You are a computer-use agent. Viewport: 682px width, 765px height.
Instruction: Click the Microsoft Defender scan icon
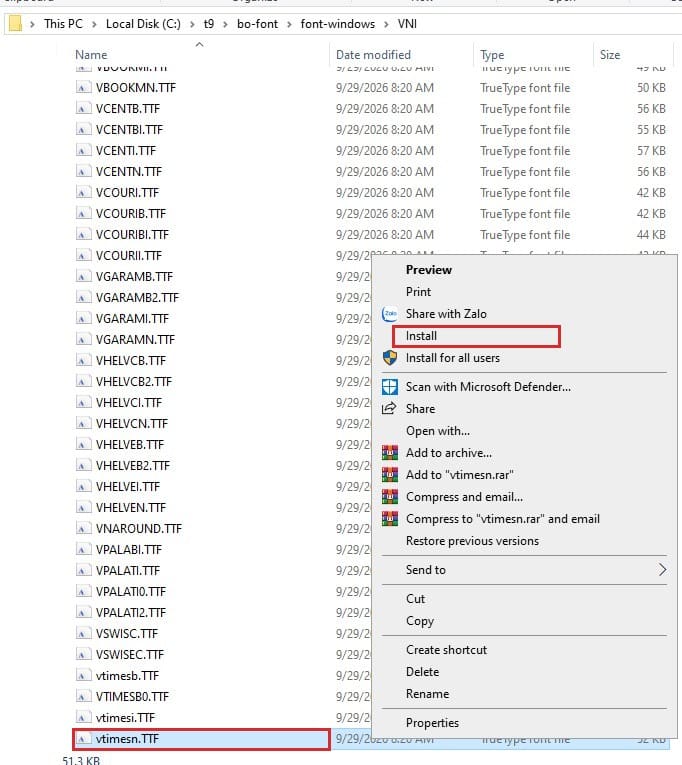point(390,387)
